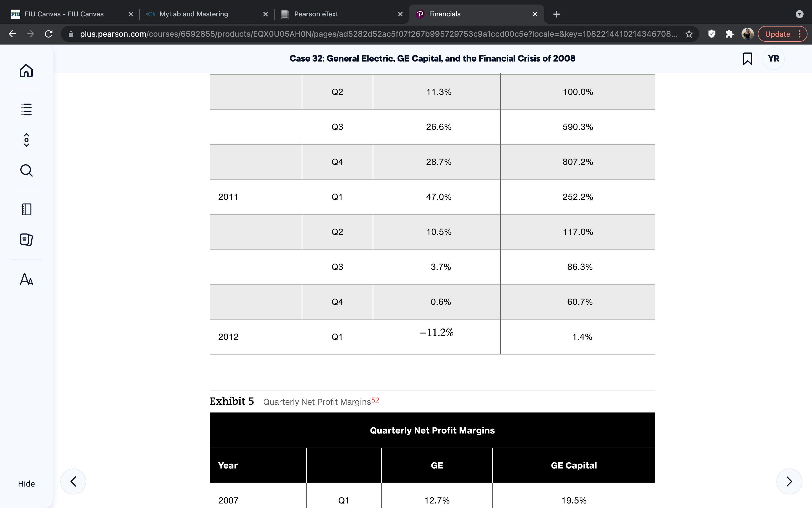812x508 pixels.
Task: Click the Exhibit 5 heading
Action: tap(232, 401)
